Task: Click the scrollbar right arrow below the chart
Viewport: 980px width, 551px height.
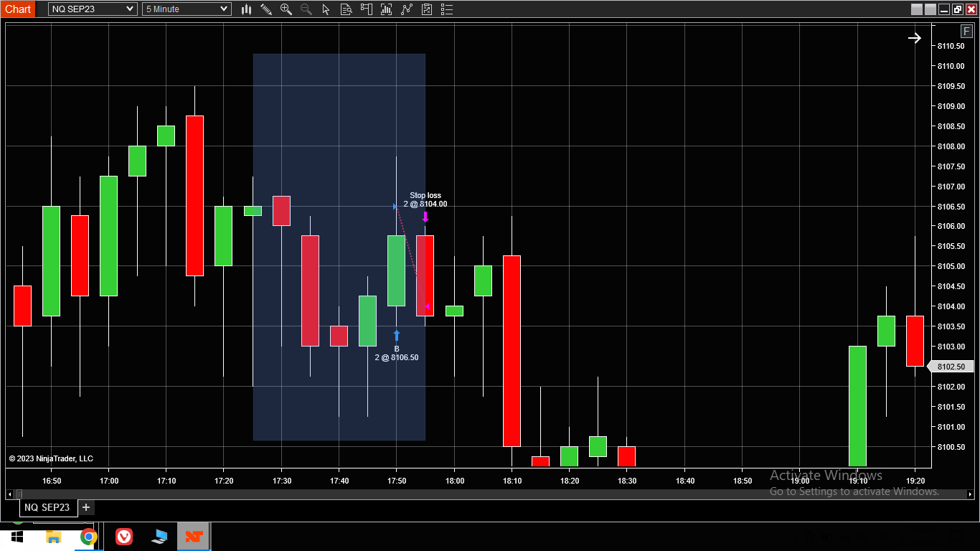Action: pos(970,494)
